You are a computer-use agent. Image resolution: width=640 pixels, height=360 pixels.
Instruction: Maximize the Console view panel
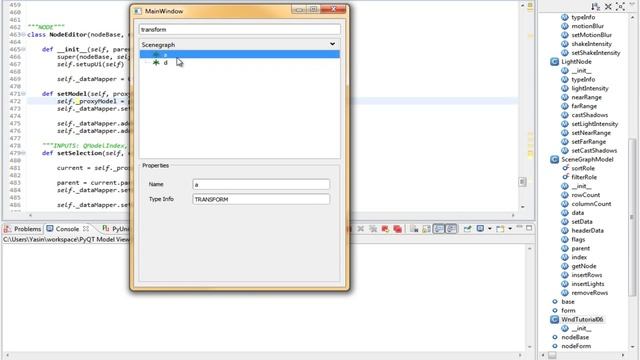[529, 228]
